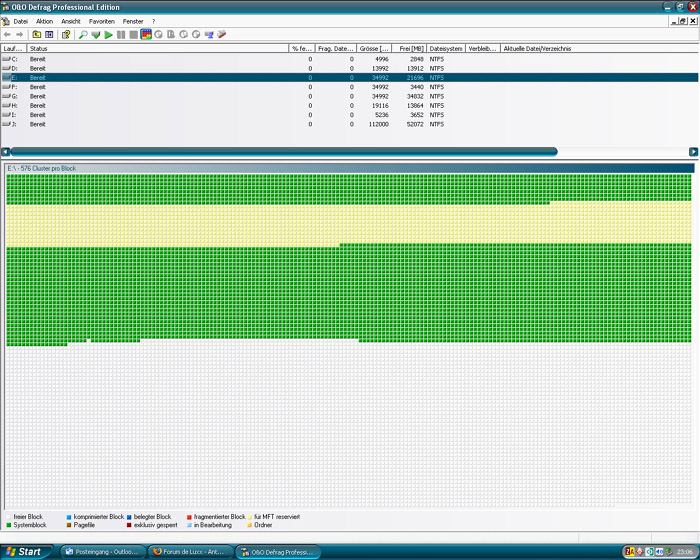
Task: Click the forward arrow in the toolbar
Action: click(20, 35)
